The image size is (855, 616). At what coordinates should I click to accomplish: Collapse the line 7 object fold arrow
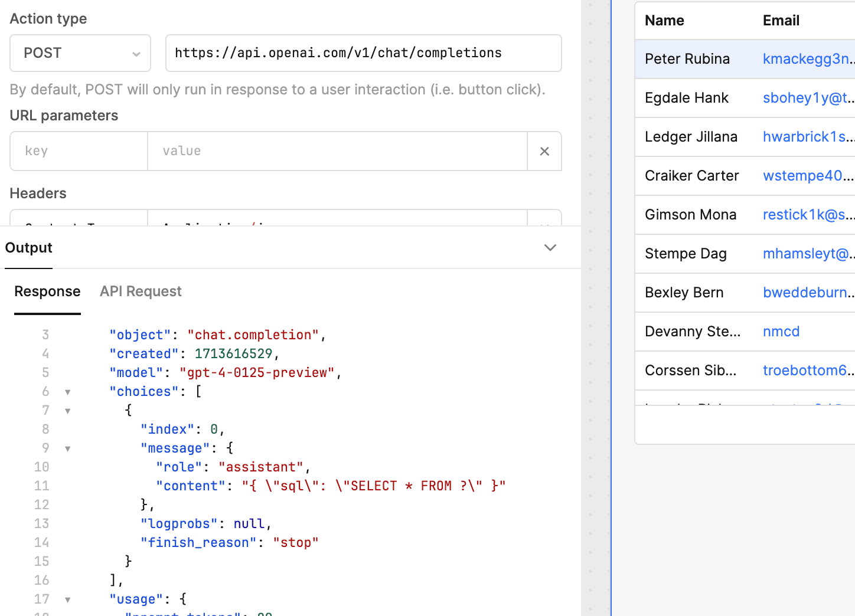click(x=68, y=411)
